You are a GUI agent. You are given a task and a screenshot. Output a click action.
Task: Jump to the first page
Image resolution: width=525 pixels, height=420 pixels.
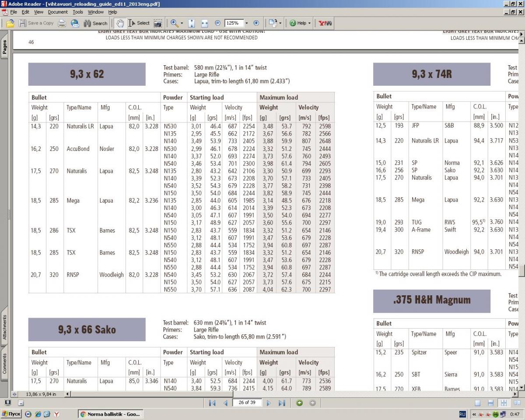point(212,402)
